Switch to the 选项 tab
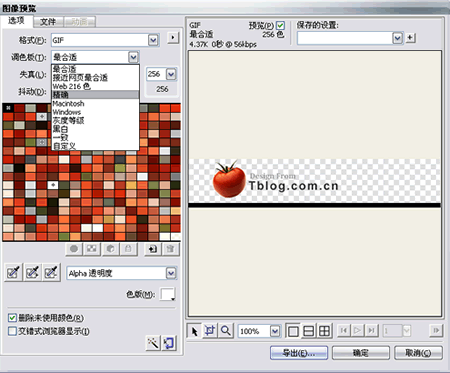Viewport: 450px width, 373px height. pos(16,21)
